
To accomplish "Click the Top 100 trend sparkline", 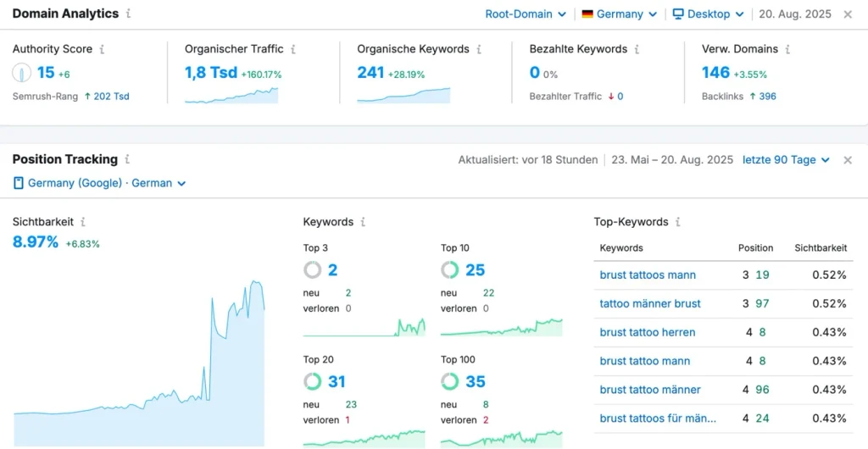I will 502,438.
